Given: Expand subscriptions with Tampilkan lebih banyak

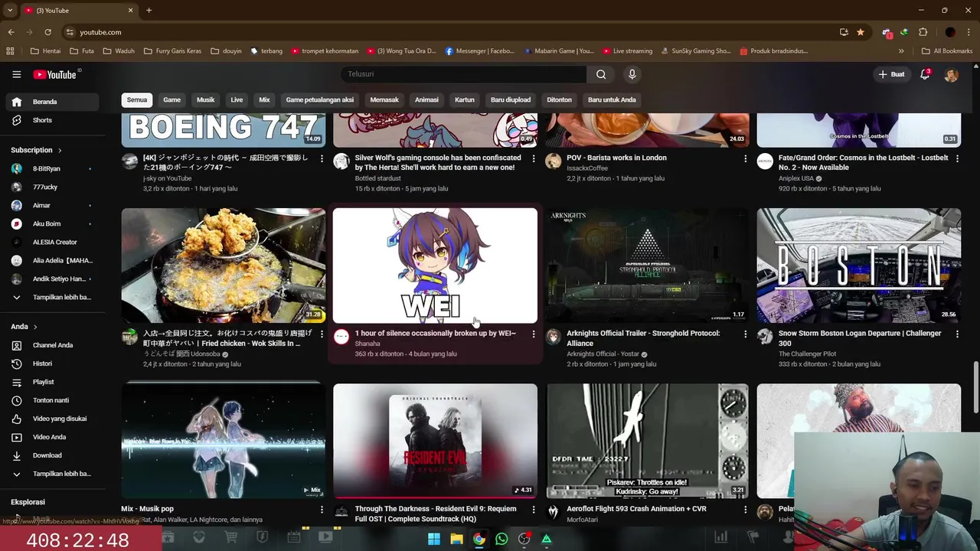Looking at the screenshot, I should [x=52, y=297].
